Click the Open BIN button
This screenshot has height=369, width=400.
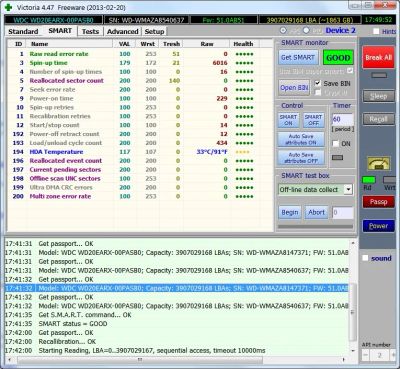click(x=294, y=88)
